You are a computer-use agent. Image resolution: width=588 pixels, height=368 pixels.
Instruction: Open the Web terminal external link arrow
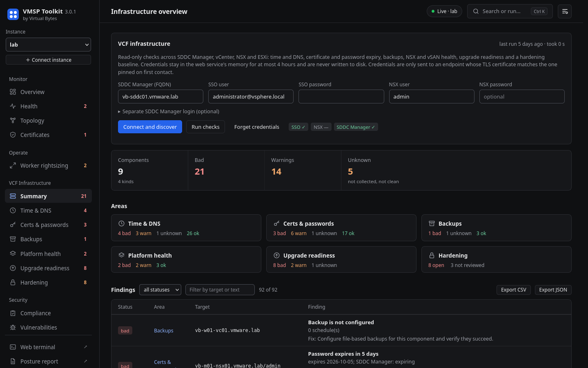[85, 347]
